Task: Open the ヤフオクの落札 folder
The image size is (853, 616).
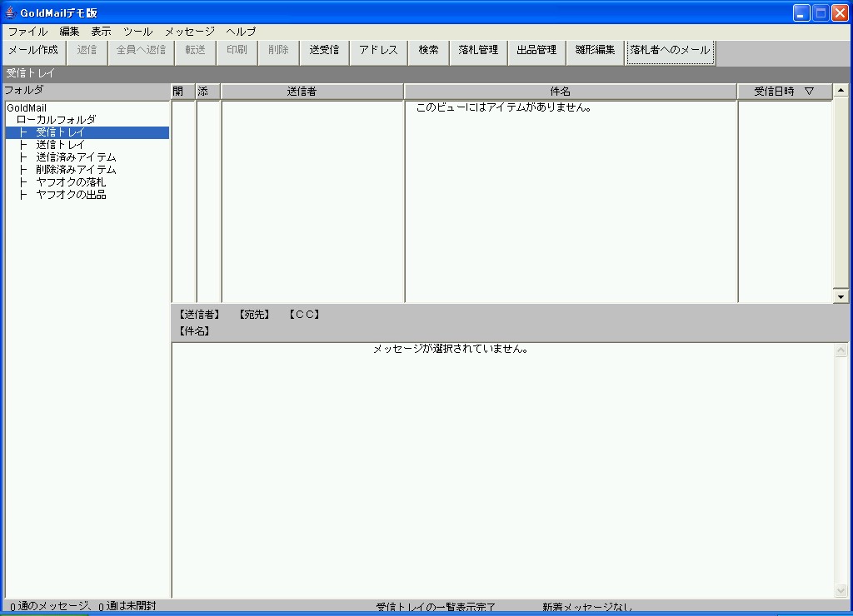Action: click(x=71, y=182)
